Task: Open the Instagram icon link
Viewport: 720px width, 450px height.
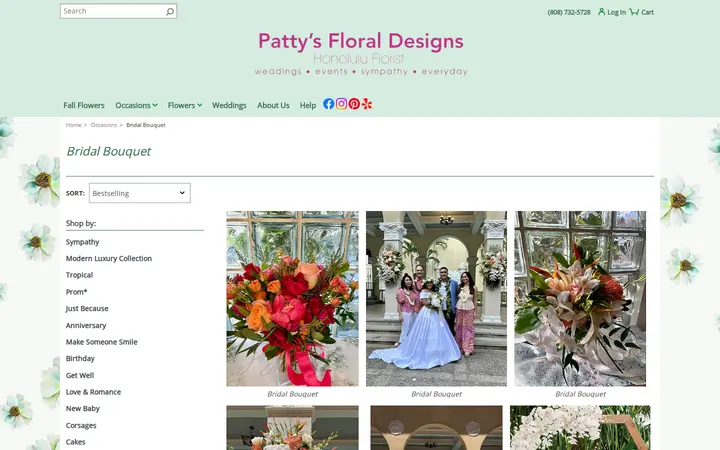Action: [341, 104]
